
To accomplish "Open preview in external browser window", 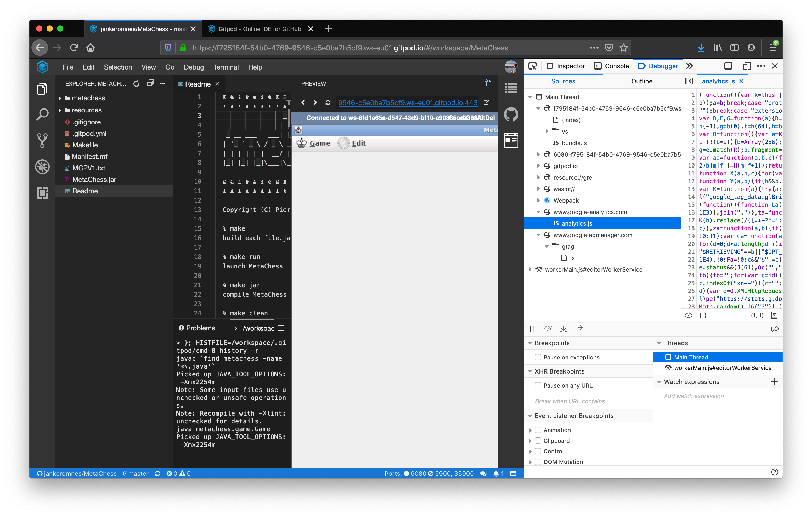I will (486, 102).
